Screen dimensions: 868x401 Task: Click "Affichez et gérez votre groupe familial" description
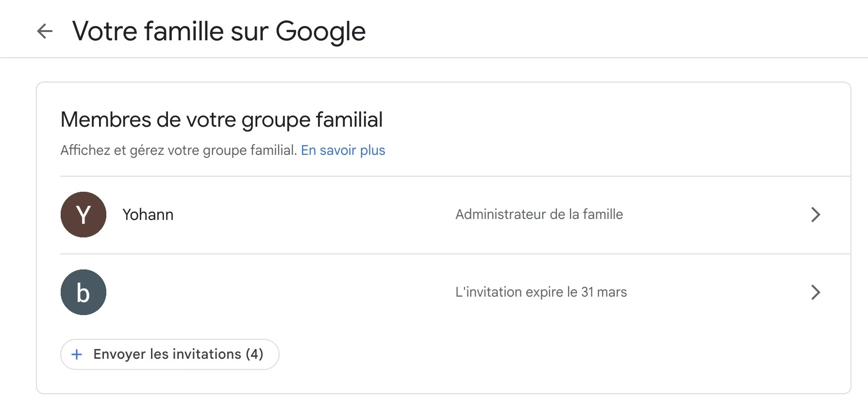[178, 150]
